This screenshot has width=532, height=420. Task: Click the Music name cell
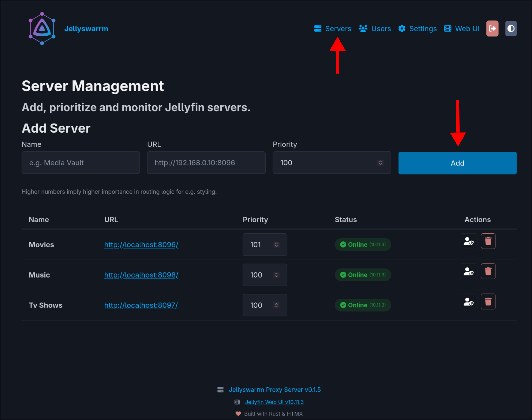tap(39, 275)
